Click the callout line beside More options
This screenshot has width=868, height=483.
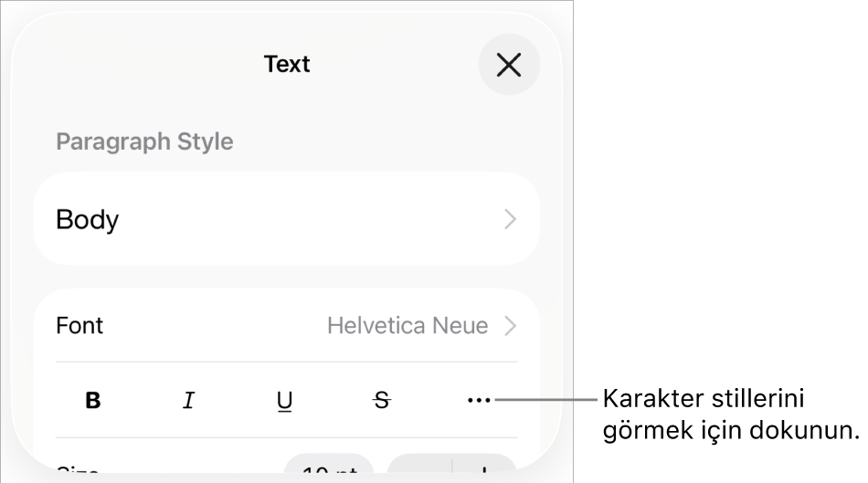pos(548,400)
